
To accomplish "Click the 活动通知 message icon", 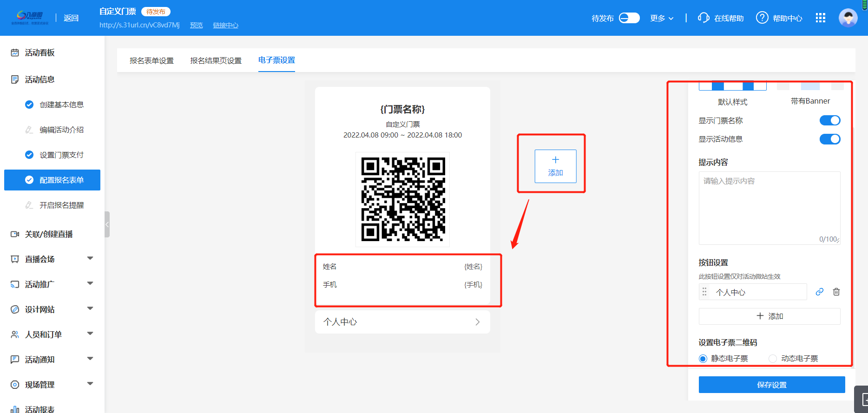I will (x=15, y=360).
